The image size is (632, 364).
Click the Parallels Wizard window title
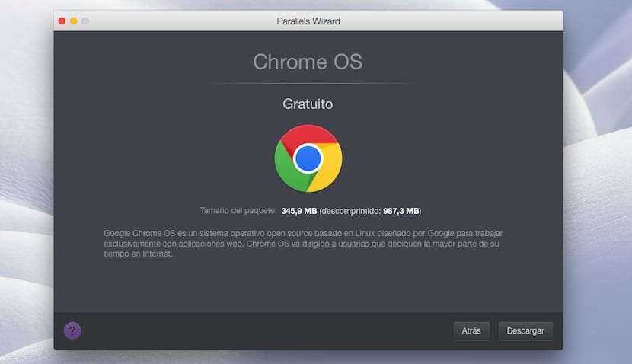(308, 21)
